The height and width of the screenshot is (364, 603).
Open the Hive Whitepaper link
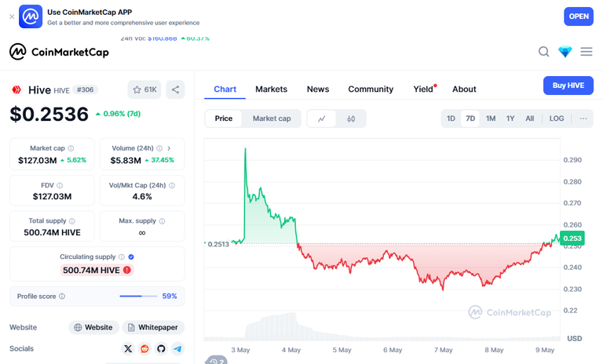point(153,327)
